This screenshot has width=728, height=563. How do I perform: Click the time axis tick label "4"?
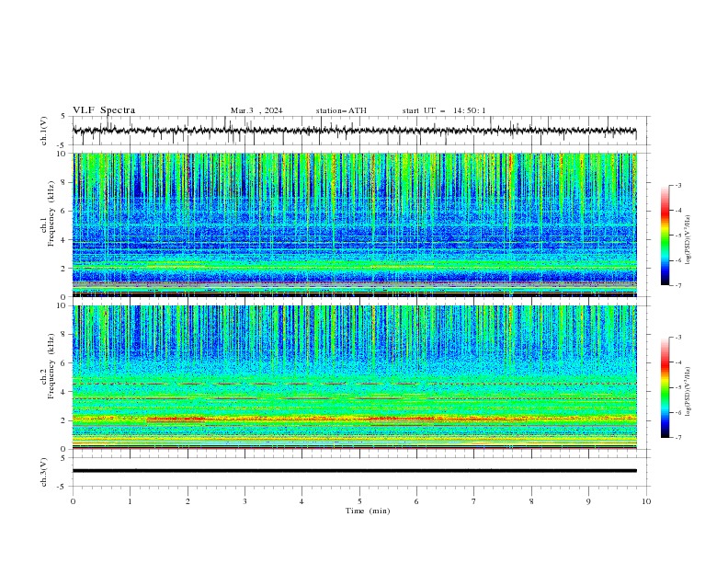[x=301, y=501]
